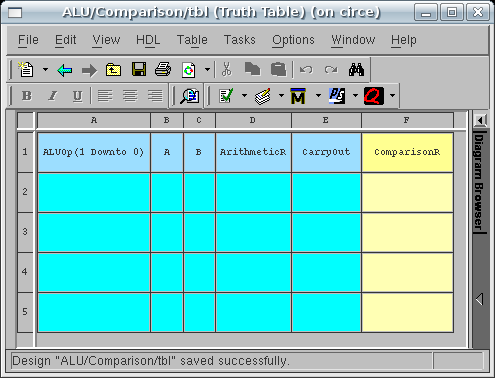Select column header A
495x378 pixels.
point(94,120)
